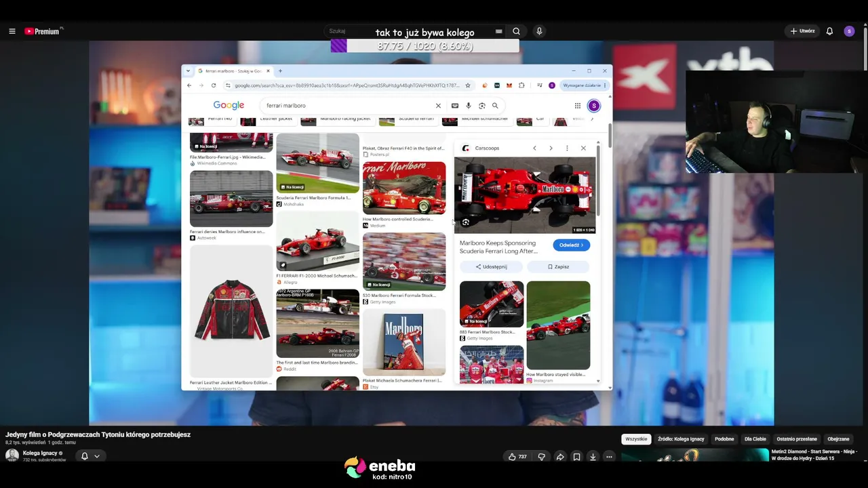Image resolution: width=868 pixels, height=488 pixels.
Task: Click the Zapisz save button
Action: tap(559, 266)
